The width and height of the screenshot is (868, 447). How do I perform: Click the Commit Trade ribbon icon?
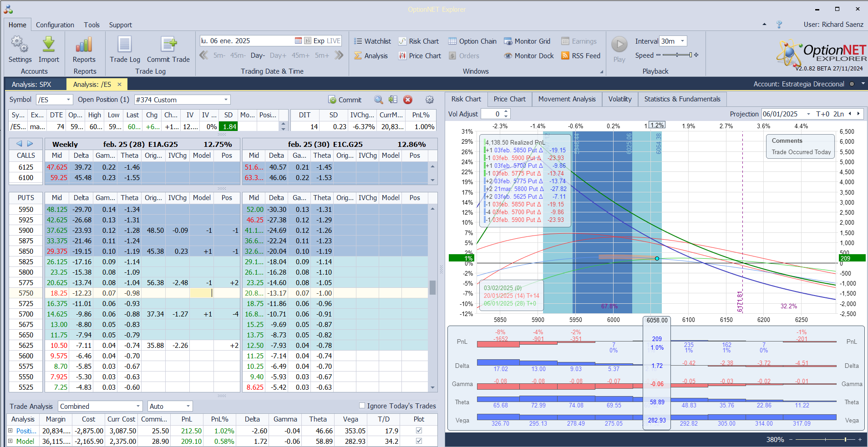point(168,44)
